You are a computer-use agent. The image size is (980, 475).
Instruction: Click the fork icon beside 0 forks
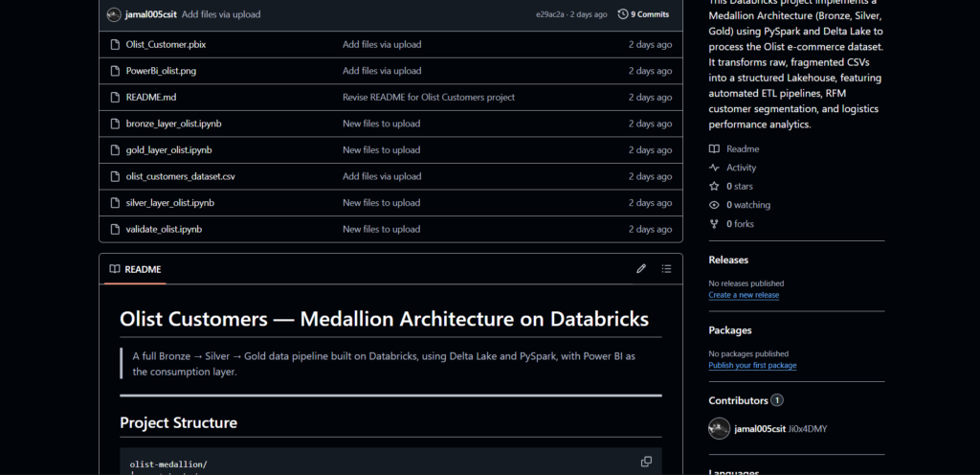(x=714, y=224)
